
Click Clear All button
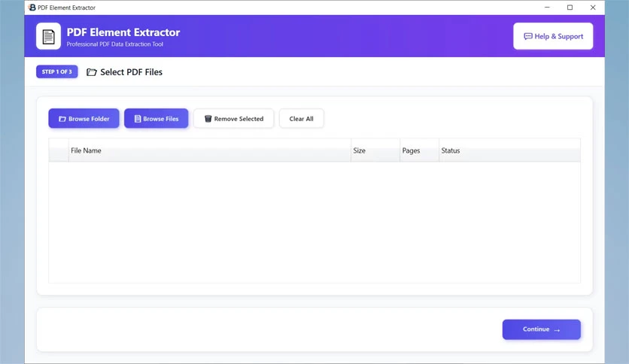coord(301,119)
